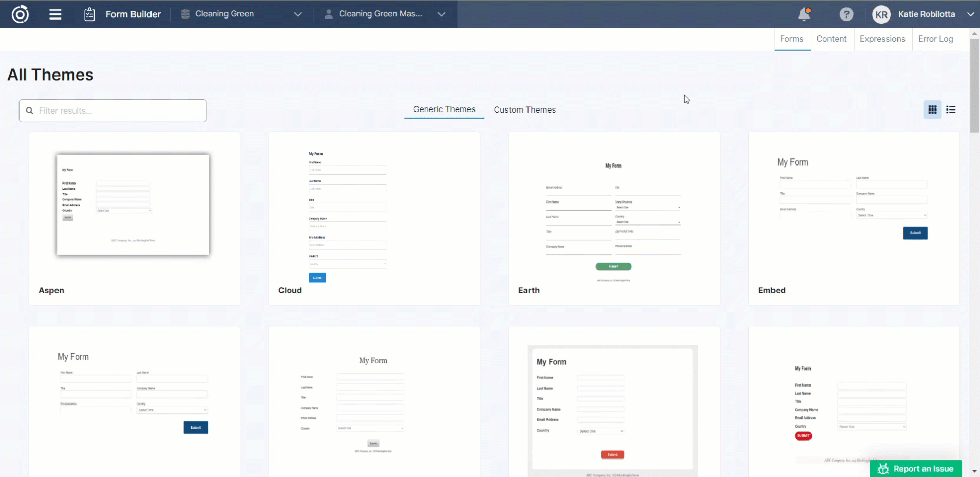Switch to grid view layout

pyautogui.click(x=932, y=109)
